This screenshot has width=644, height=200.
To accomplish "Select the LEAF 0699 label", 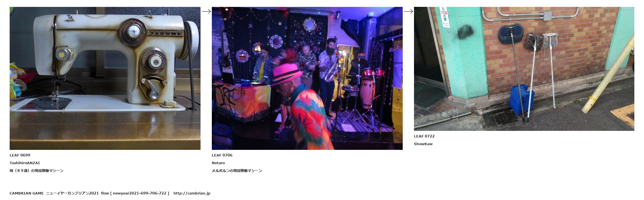I will pyautogui.click(x=20, y=155).
